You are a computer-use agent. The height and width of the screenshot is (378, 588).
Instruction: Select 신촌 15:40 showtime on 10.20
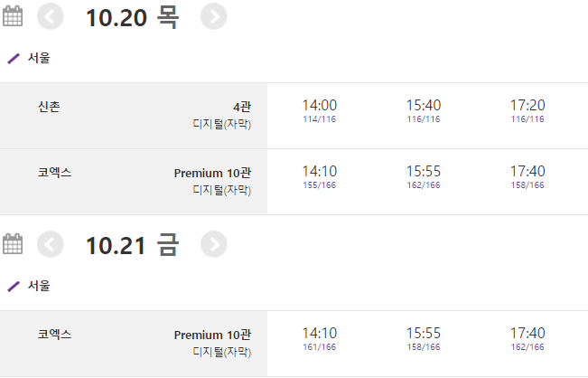coord(424,110)
